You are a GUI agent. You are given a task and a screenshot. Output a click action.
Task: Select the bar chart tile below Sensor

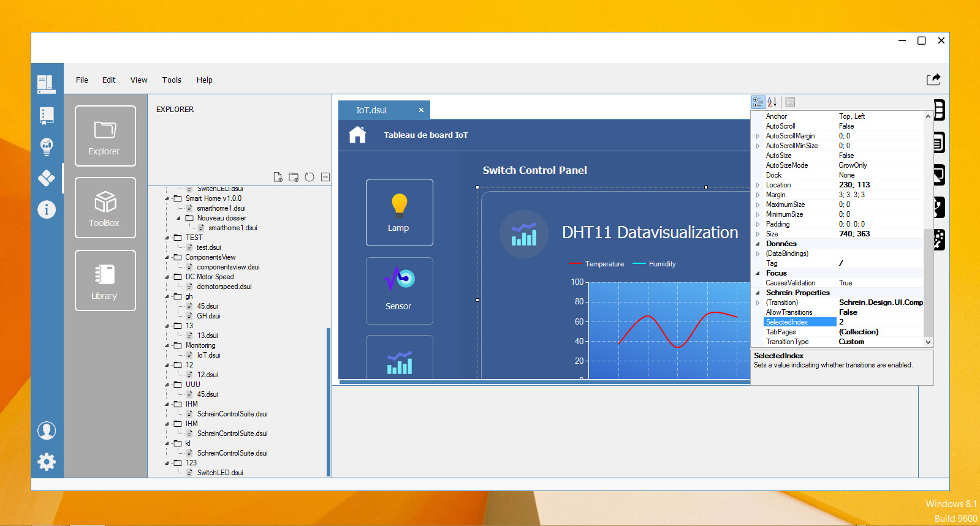(400, 357)
